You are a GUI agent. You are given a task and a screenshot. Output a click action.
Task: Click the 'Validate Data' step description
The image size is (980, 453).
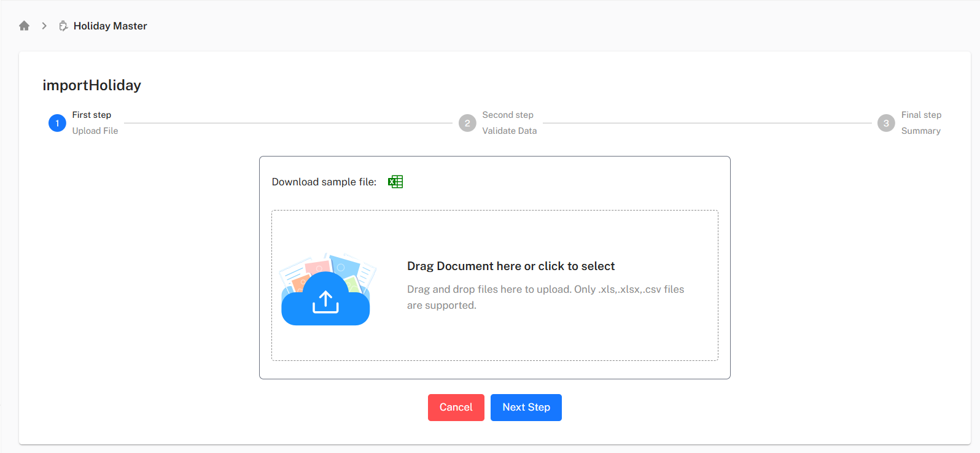click(509, 131)
